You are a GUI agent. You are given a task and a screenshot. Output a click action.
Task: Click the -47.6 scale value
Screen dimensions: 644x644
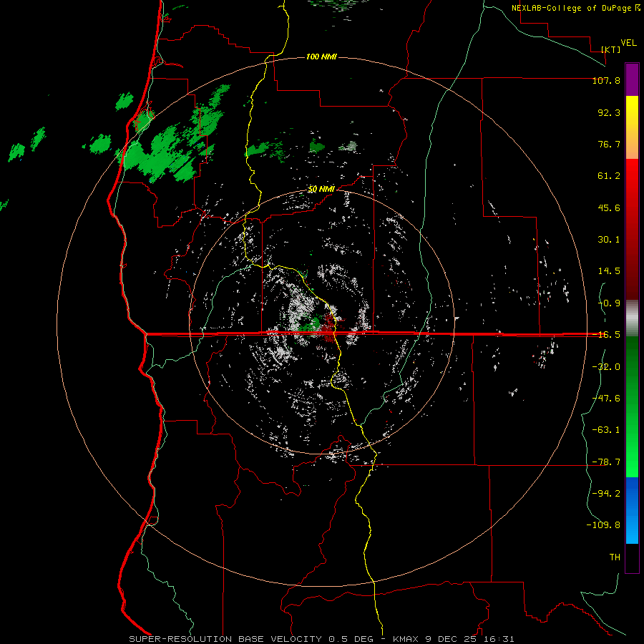pyautogui.click(x=606, y=399)
